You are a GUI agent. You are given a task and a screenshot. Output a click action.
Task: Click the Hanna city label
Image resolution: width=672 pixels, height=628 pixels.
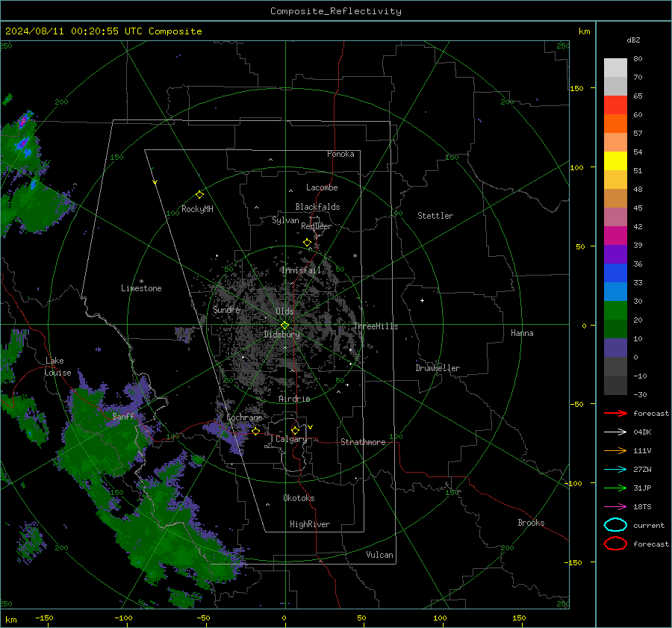tap(522, 333)
